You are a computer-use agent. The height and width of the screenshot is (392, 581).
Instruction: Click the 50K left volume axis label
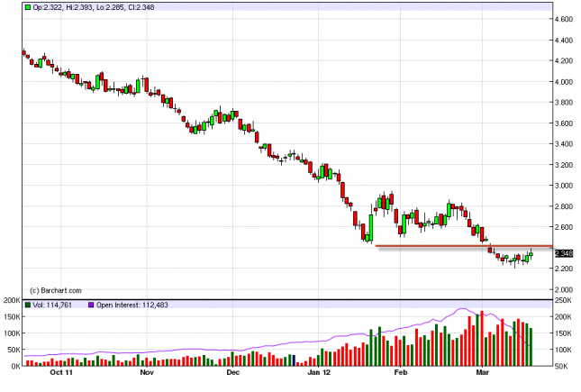14,350
